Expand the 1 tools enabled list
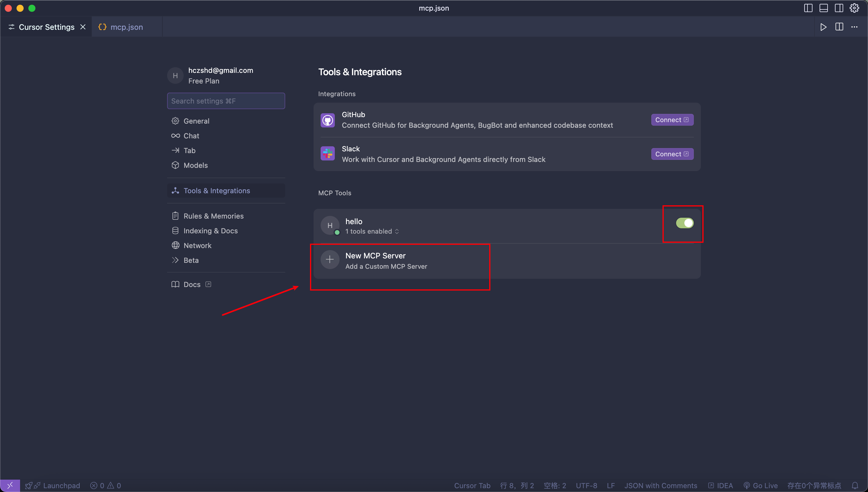Screen dimensions: 868x492 372,232
